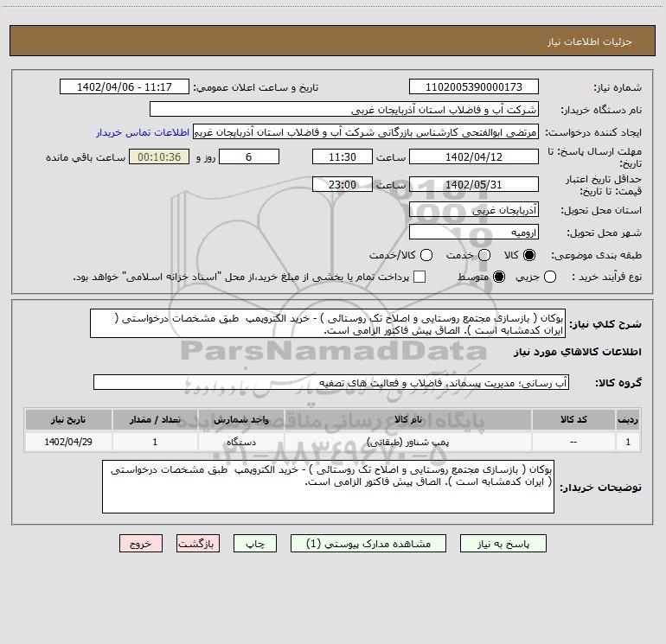Click the delivery province field آذربایجان غربی
666x644 pixels.
tap(474, 210)
